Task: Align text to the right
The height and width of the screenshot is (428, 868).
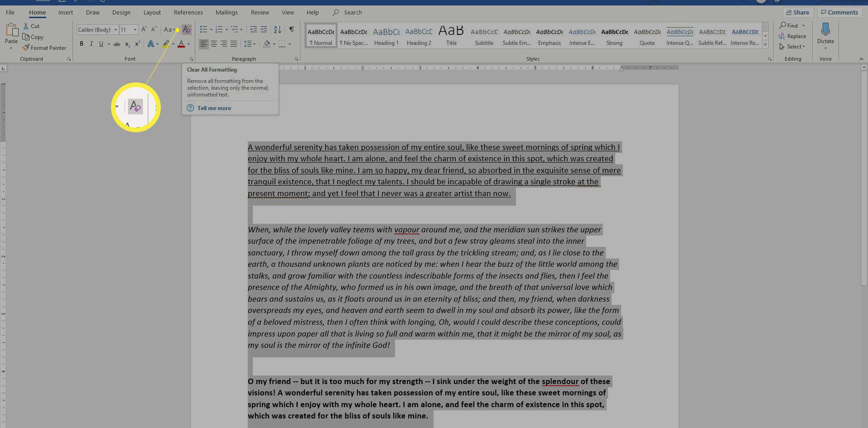Action: pos(224,44)
